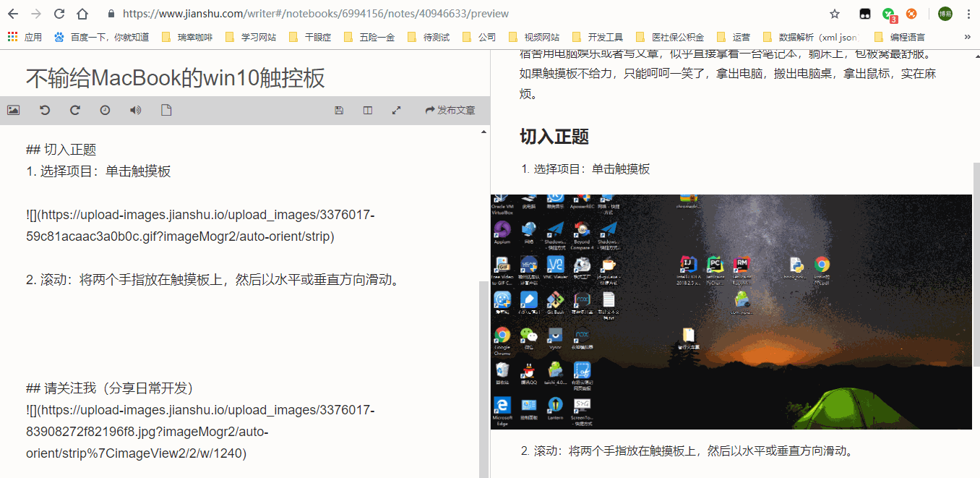Toggle the split preview pane
This screenshot has height=478, width=980.
click(368, 111)
